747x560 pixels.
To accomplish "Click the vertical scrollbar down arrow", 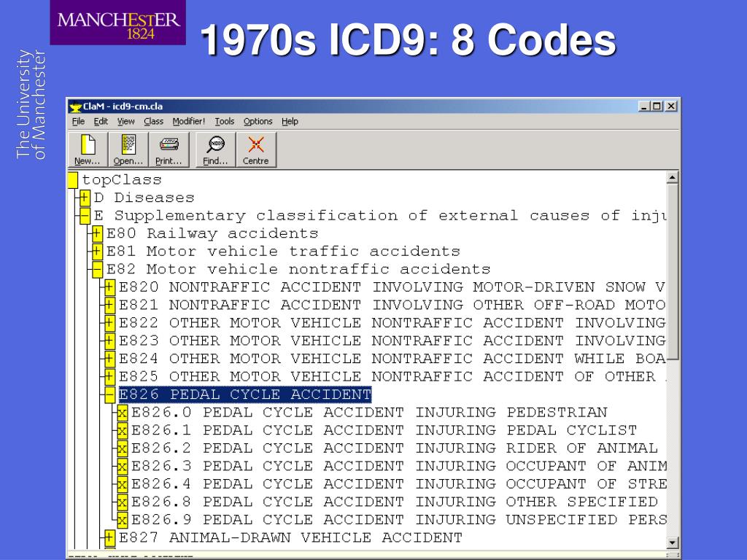I will point(672,542).
